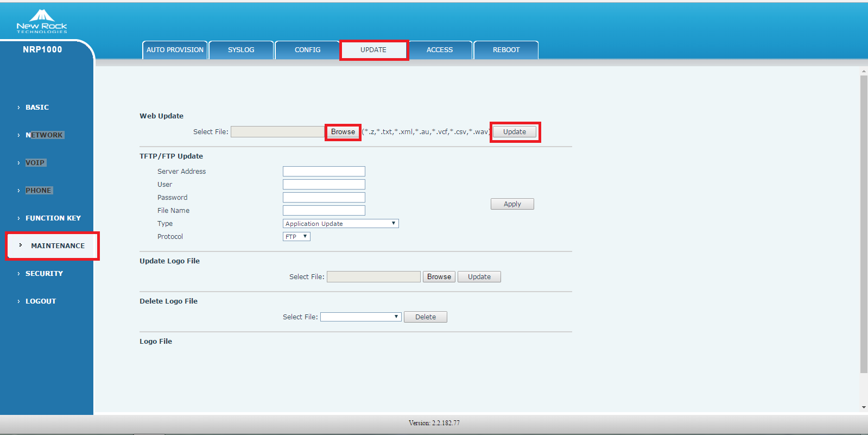This screenshot has width=868, height=435.
Task: Click the Delete logo file button
Action: [425, 317]
